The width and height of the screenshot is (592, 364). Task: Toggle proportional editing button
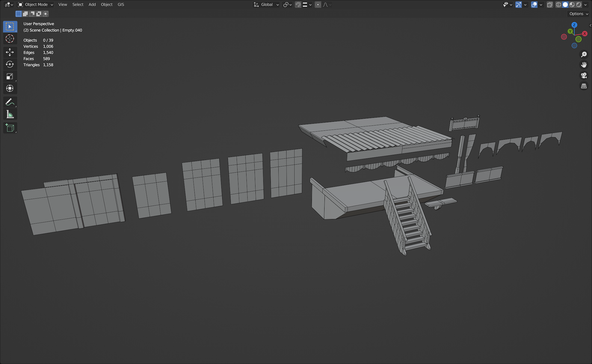[x=318, y=5]
